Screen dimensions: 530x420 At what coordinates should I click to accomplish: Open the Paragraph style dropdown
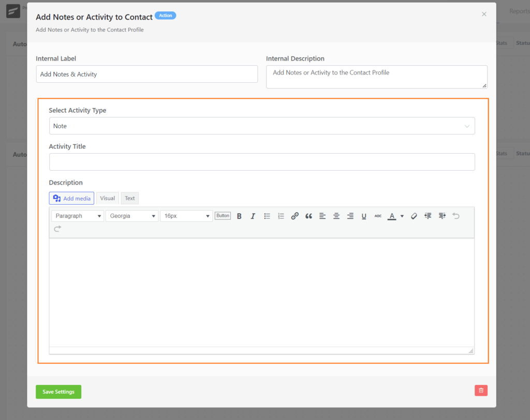77,216
